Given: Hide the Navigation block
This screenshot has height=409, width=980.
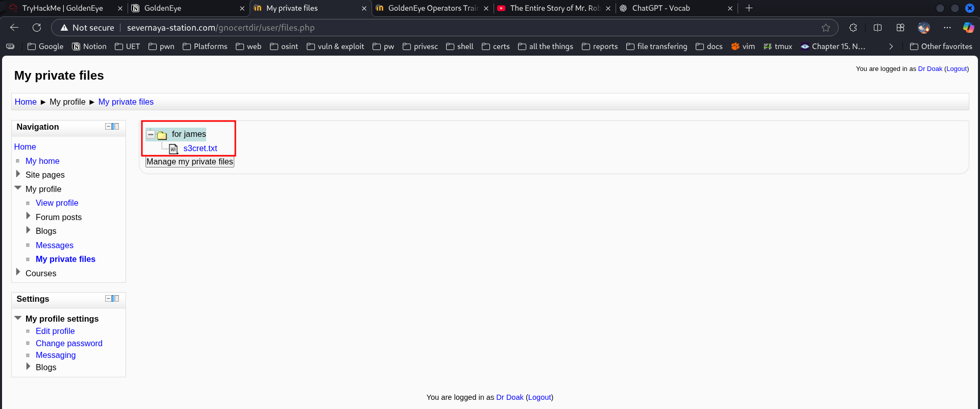Looking at the screenshot, I should tap(108, 127).
